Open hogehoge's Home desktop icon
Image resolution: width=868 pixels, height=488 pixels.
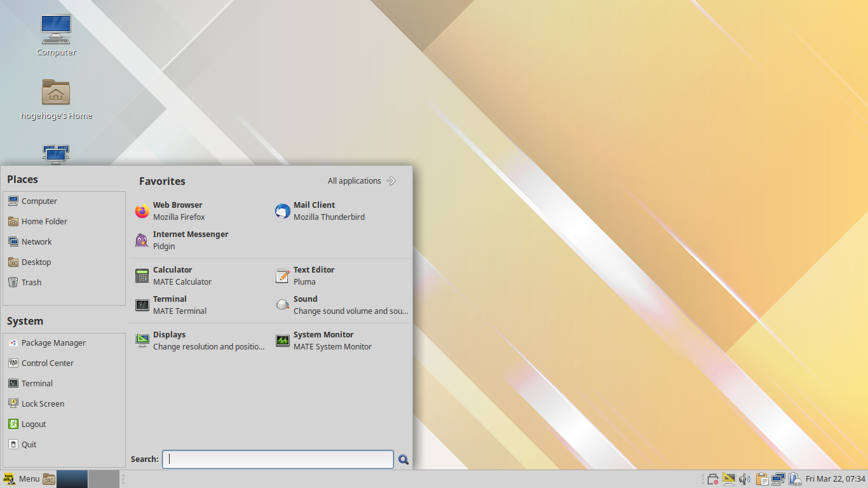point(56,99)
